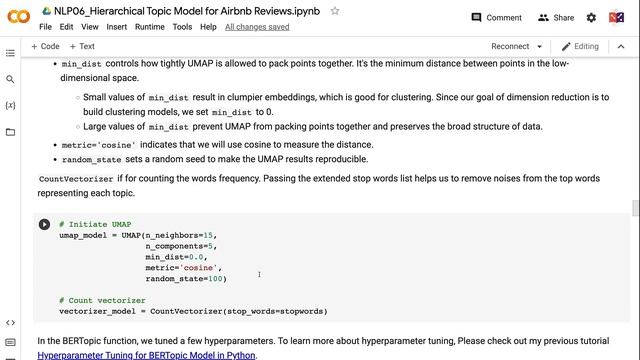640x360 pixels.
Task: Add a new Text cell
Action: click(82, 47)
